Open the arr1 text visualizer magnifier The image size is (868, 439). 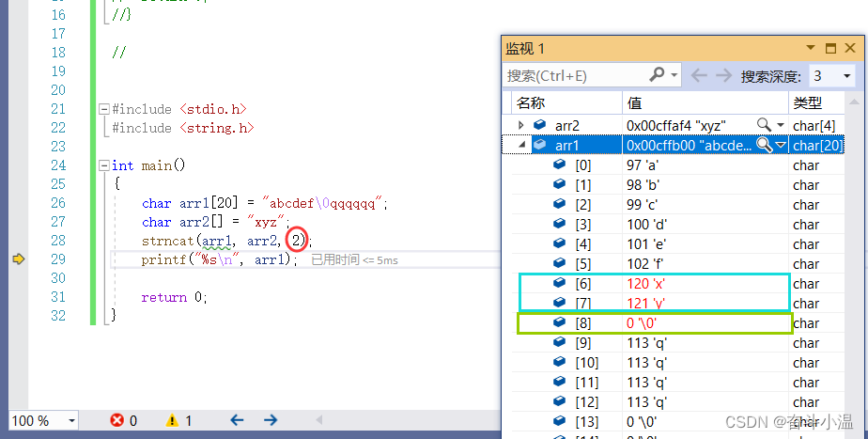(764, 145)
